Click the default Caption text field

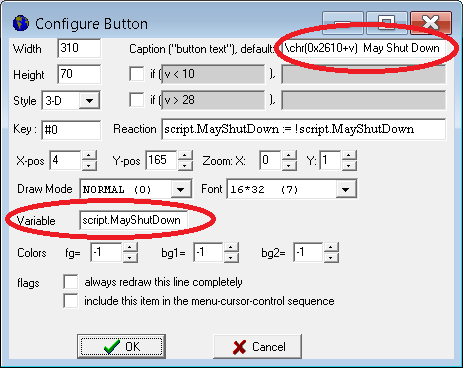pyautogui.click(x=363, y=48)
